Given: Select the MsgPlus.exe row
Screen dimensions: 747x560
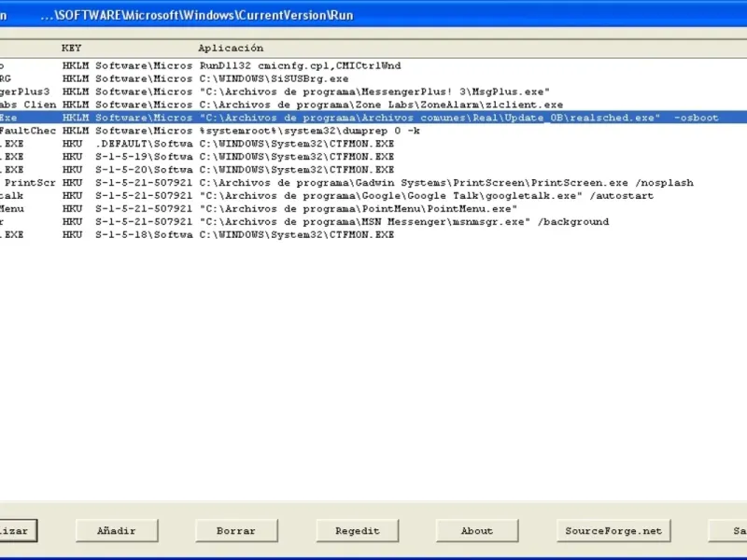Looking at the screenshot, I should pos(373,91).
